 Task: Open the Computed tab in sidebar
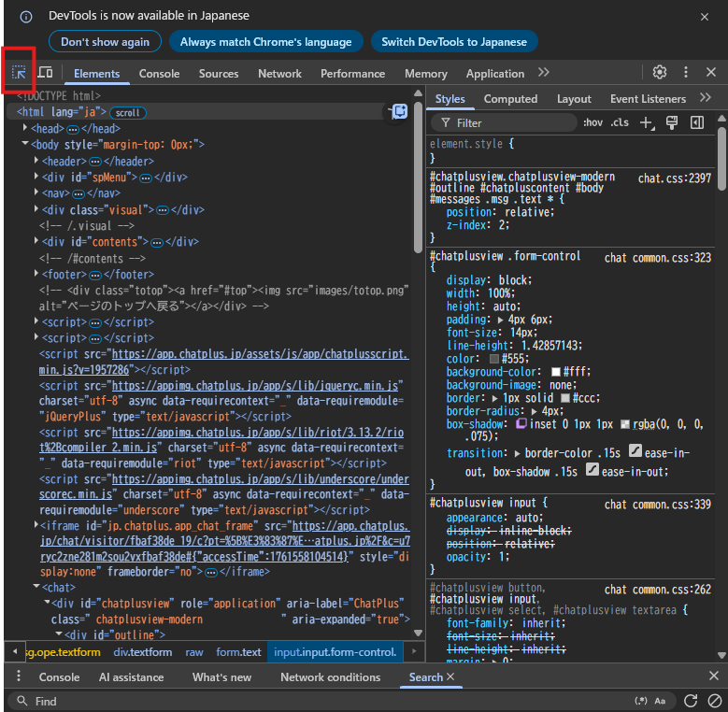pyautogui.click(x=510, y=99)
